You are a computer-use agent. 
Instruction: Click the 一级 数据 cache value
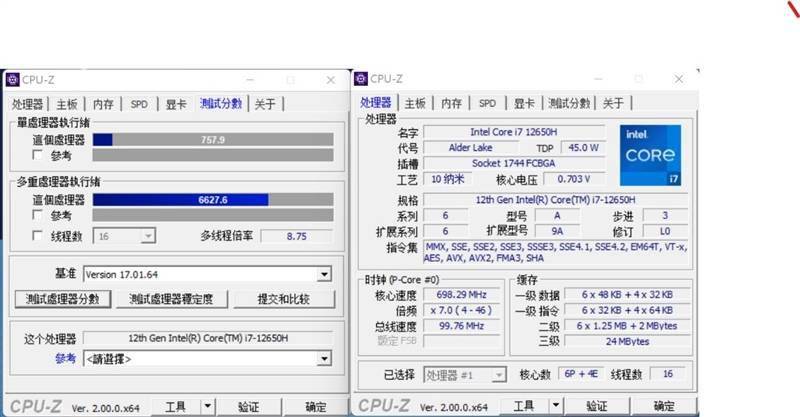(x=627, y=295)
